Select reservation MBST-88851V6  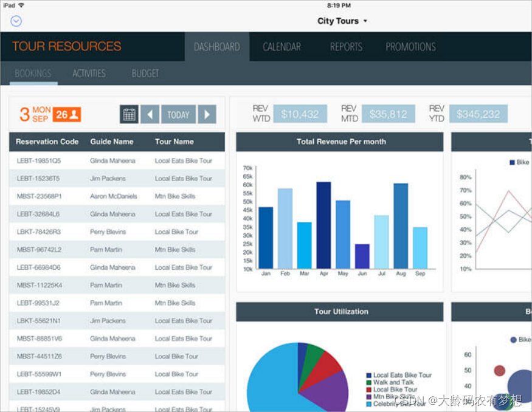pyautogui.click(x=117, y=338)
